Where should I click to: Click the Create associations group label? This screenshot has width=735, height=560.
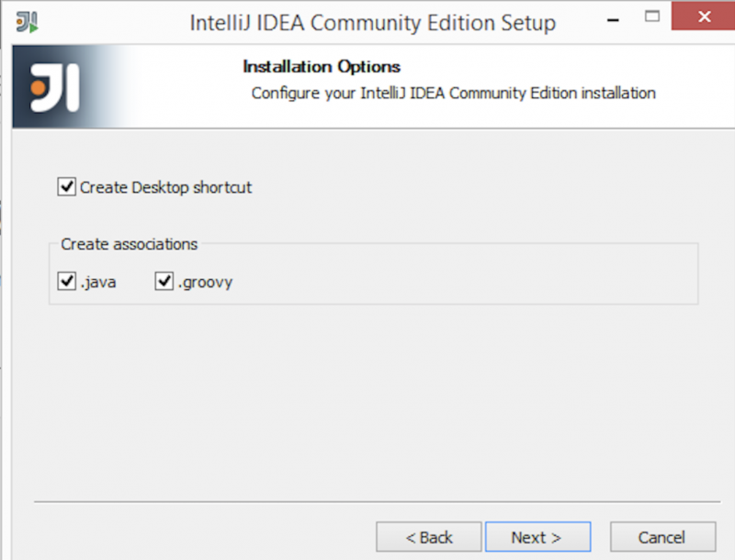tap(130, 244)
